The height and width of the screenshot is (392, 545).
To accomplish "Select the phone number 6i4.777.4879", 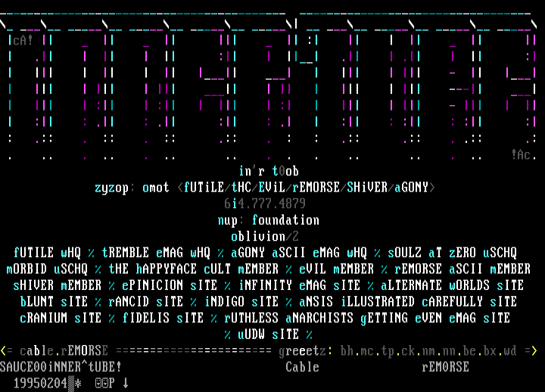I will coord(265,204).
